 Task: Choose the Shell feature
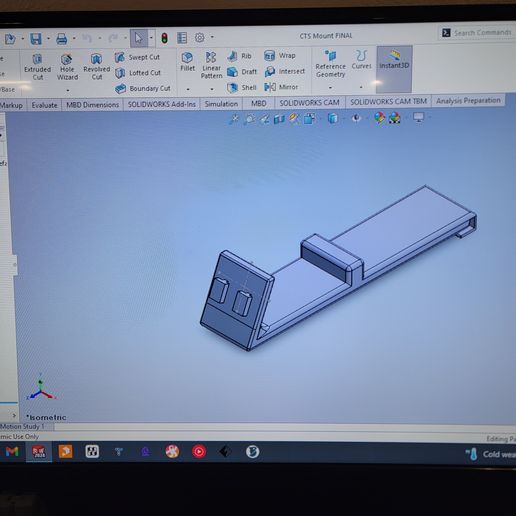(x=242, y=88)
